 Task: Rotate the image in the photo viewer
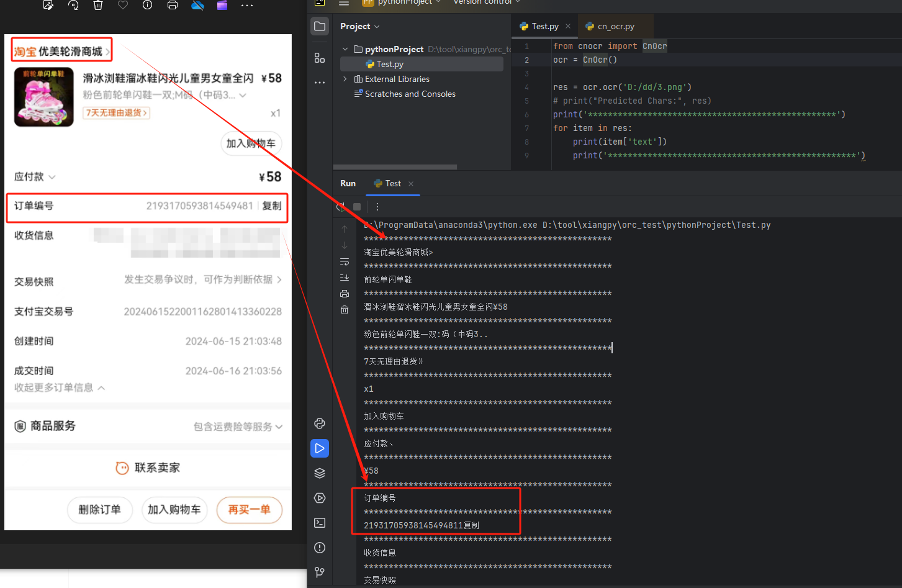[73, 5]
